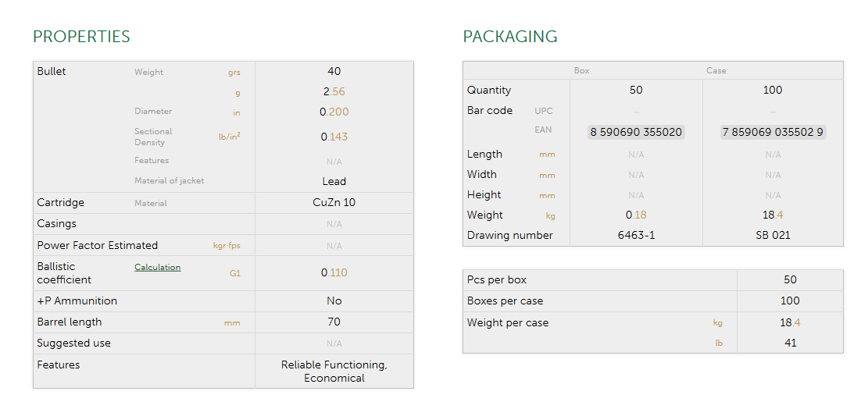The height and width of the screenshot is (409, 868).
Task: Click the Reliable Functioning, Economical features text
Action: pos(334,372)
